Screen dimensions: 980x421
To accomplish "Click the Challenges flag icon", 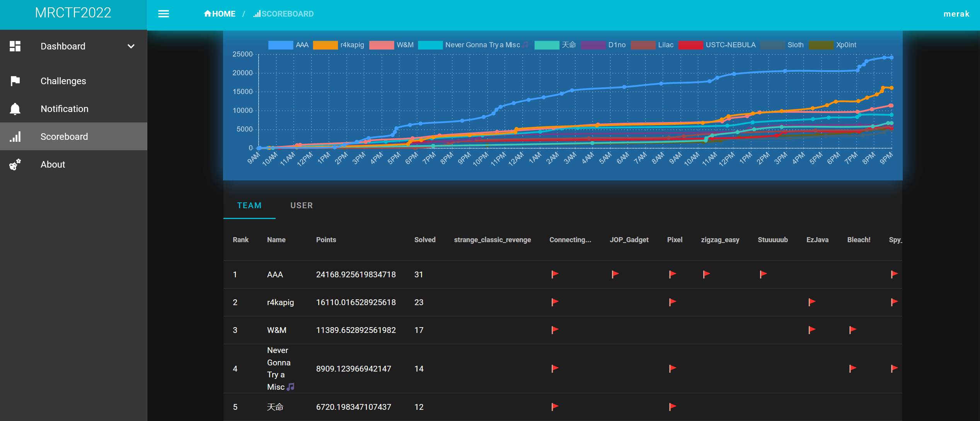I will 15,81.
